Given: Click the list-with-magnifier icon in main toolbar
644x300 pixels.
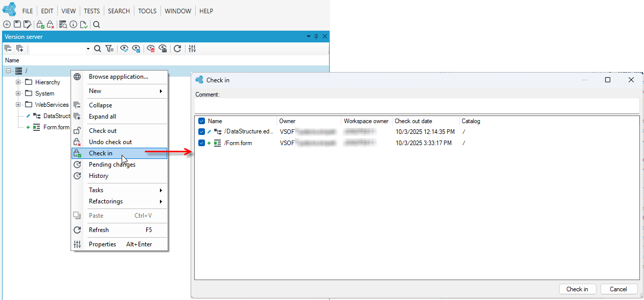Looking at the screenshot, I should tap(63, 24).
